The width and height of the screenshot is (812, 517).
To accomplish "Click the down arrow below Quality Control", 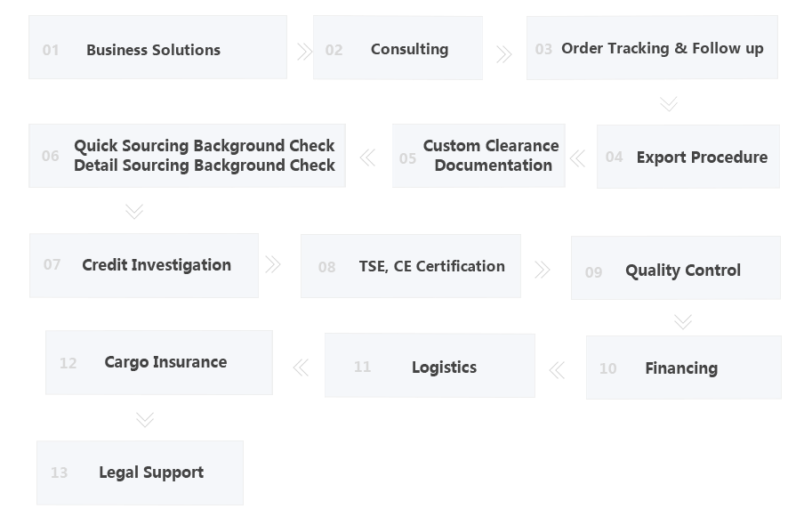I will coord(682,321).
